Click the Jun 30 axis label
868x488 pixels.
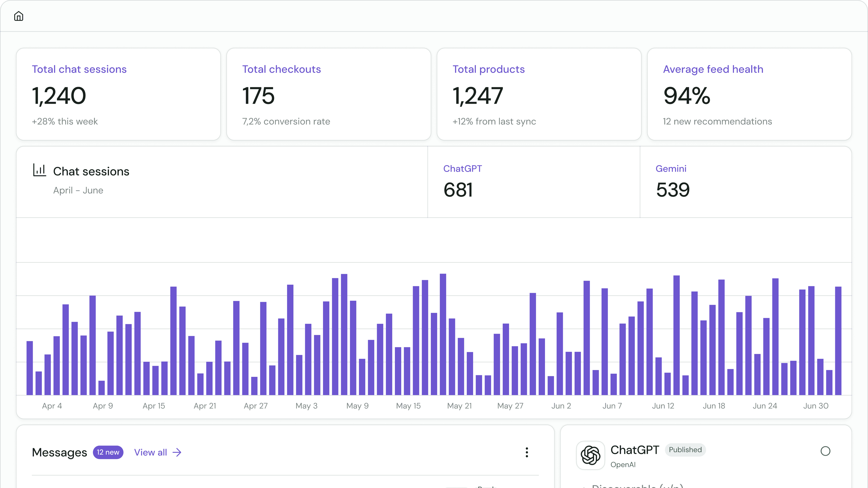coord(815,406)
